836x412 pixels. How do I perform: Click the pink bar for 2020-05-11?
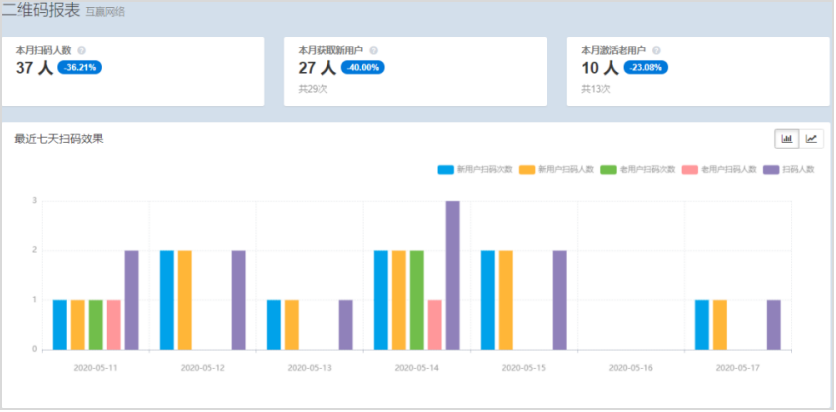pos(114,325)
